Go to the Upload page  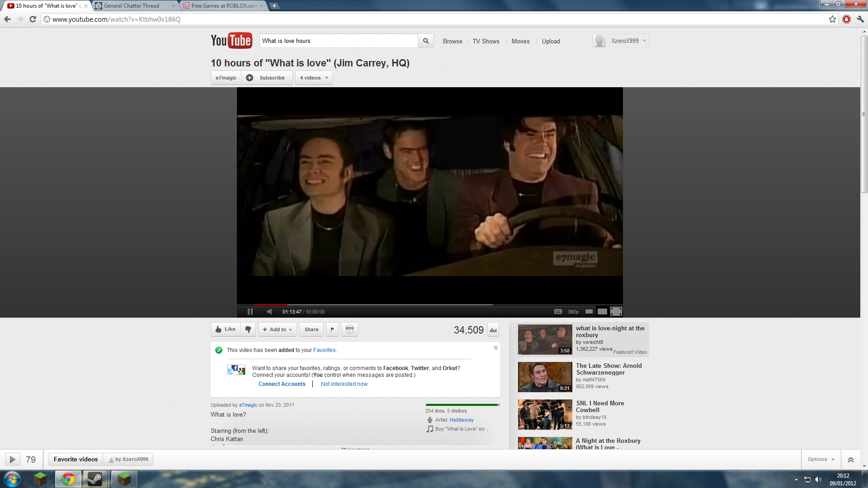[x=551, y=41]
